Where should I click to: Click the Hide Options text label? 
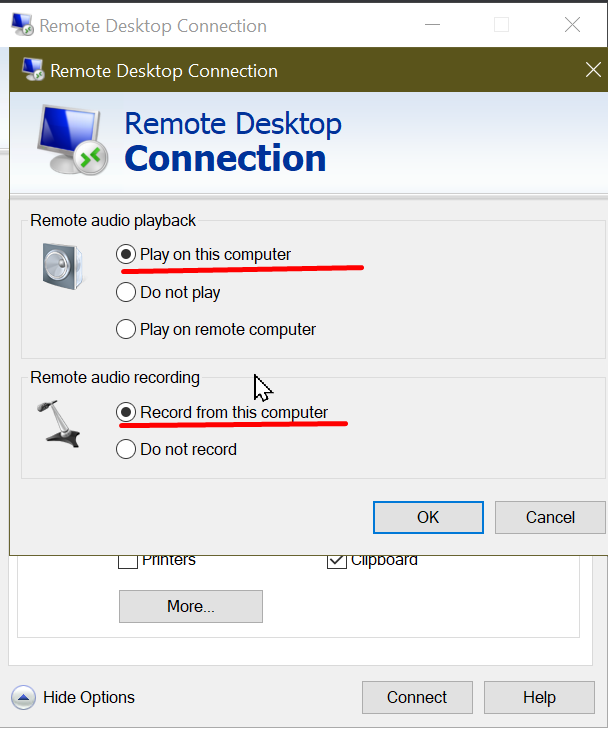89,697
